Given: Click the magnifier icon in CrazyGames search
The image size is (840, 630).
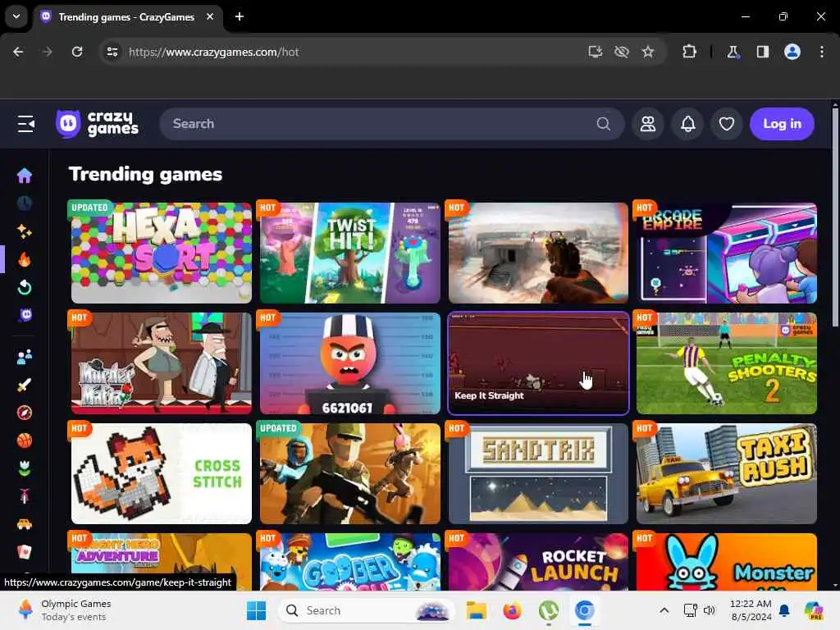Looking at the screenshot, I should coord(603,124).
